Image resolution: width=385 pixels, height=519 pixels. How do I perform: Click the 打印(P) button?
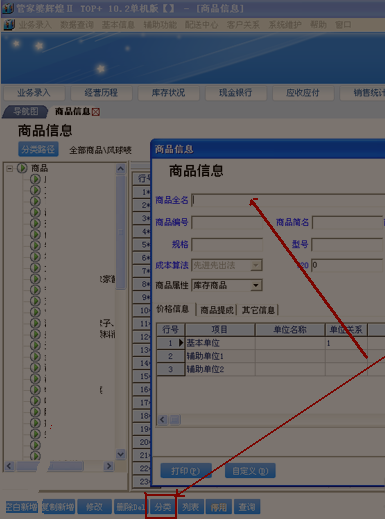click(186, 471)
